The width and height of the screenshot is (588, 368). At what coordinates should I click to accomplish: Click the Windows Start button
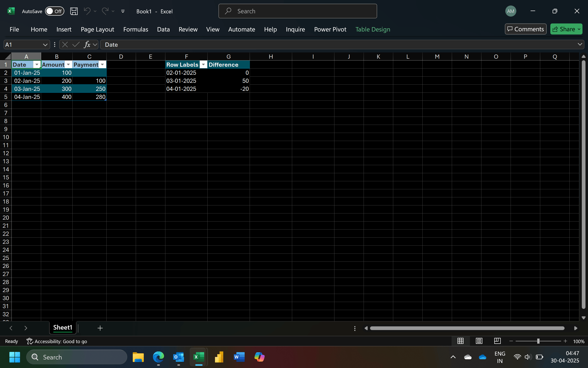pos(14,357)
